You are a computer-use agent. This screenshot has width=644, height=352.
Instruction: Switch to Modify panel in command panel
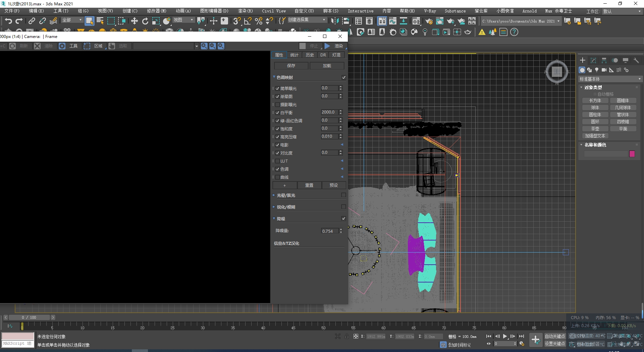click(x=593, y=60)
